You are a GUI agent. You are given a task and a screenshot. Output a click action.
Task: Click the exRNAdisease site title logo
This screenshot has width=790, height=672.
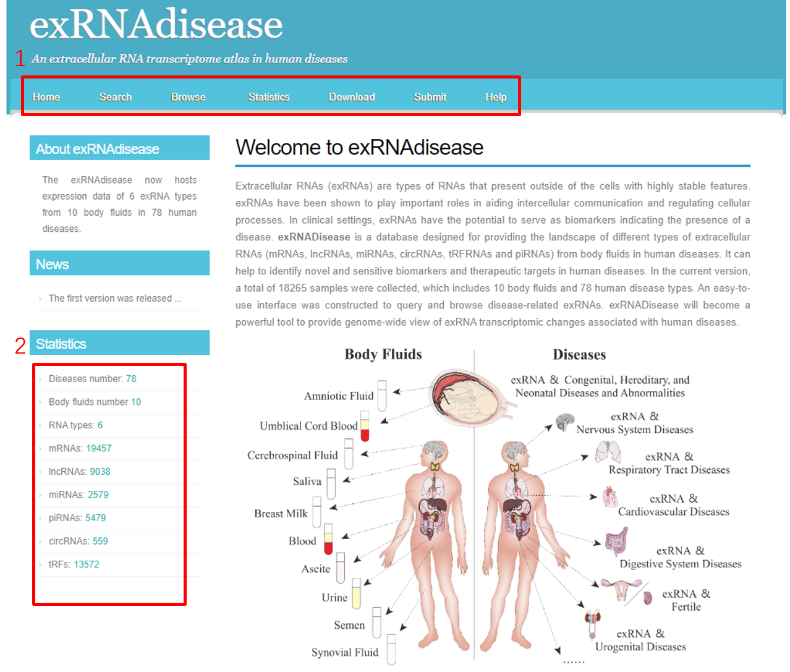click(156, 25)
